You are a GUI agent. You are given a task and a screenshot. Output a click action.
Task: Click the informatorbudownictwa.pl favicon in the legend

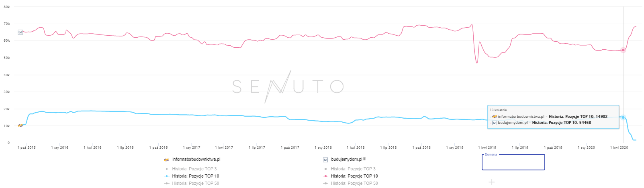coord(166,160)
